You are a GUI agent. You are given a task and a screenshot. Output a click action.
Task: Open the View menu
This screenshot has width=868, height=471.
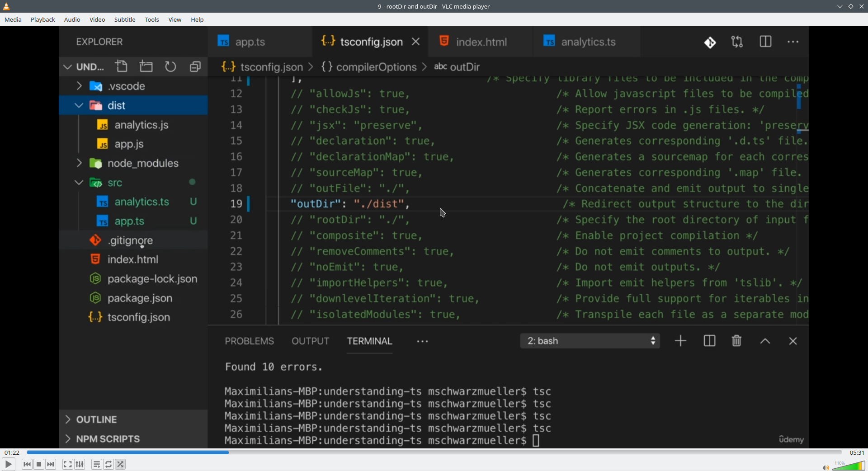[x=175, y=19]
